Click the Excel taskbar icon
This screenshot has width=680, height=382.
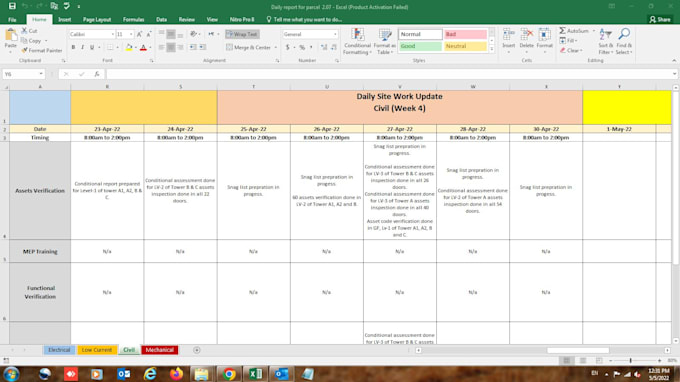pos(255,374)
